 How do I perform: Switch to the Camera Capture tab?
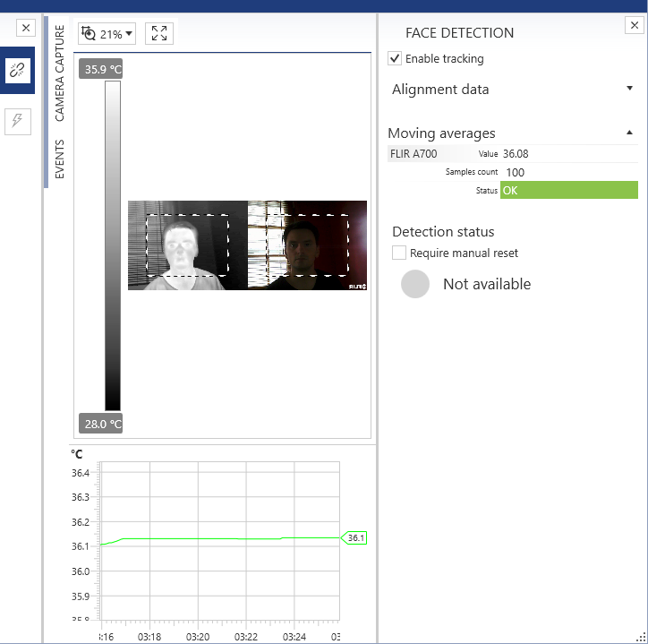(60, 73)
